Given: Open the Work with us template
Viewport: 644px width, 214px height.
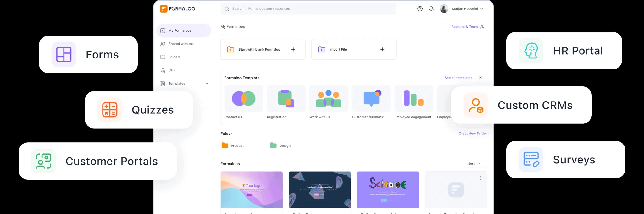Looking at the screenshot, I should 328,99.
